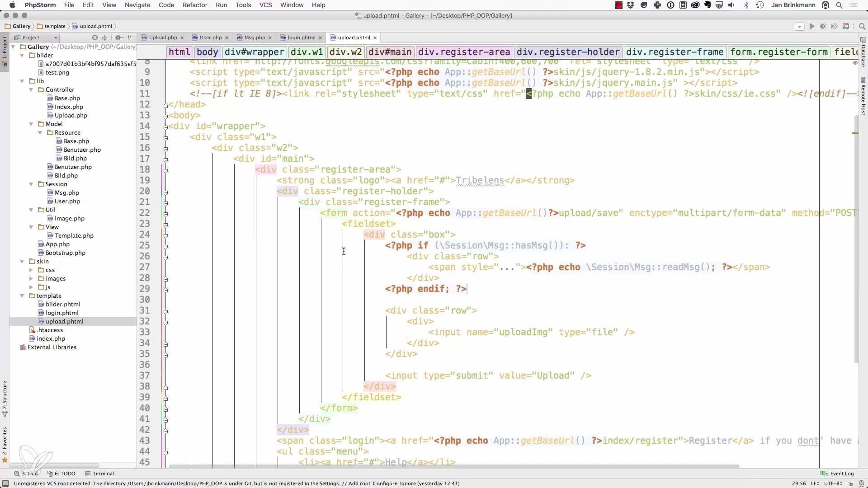Image resolution: width=868 pixels, height=488 pixels.
Task: Open the Event Log button
Action: 837,474
